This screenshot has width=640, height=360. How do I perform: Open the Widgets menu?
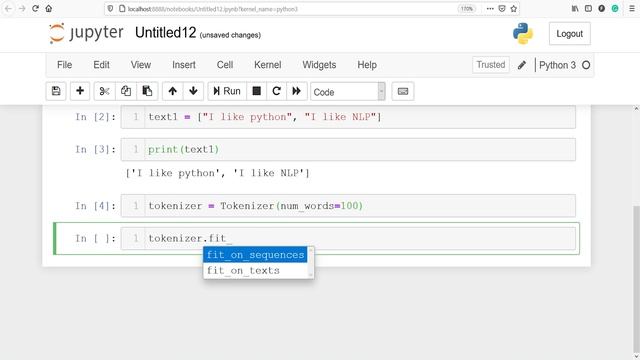click(x=319, y=65)
